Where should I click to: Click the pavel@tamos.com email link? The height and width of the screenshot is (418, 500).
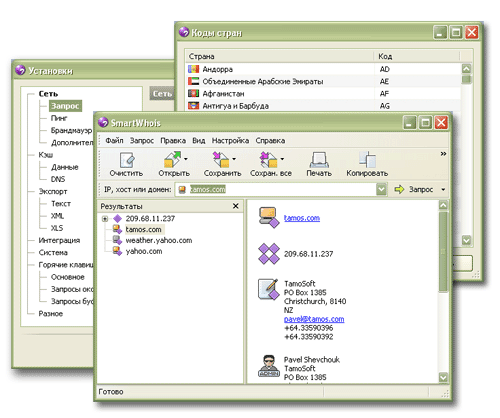pos(314,319)
